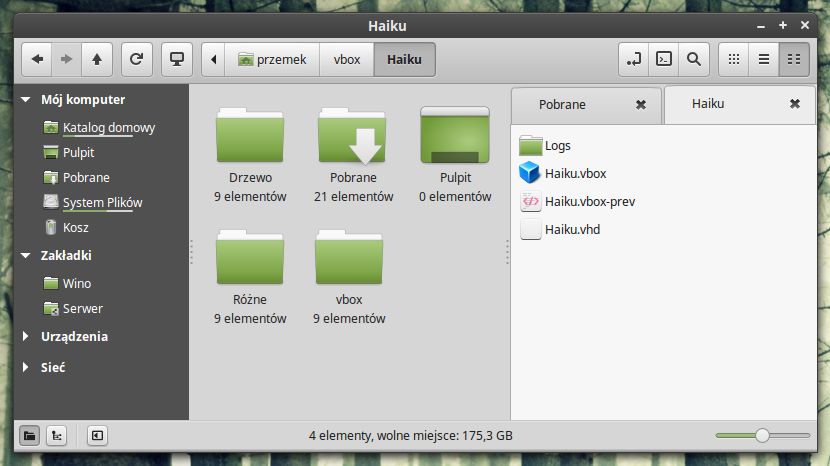Close the Pobrane tab
830x466 pixels.
coord(640,105)
